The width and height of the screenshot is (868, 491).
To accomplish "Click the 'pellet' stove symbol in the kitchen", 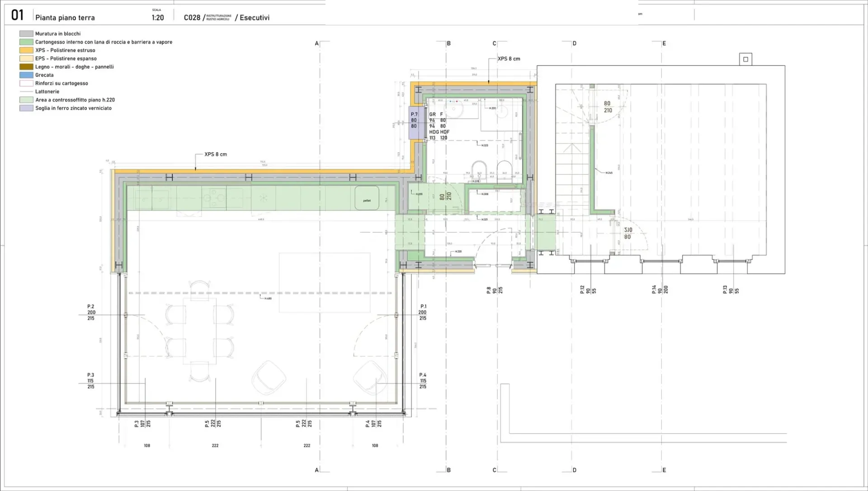I will pyautogui.click(x=367, y=198).
